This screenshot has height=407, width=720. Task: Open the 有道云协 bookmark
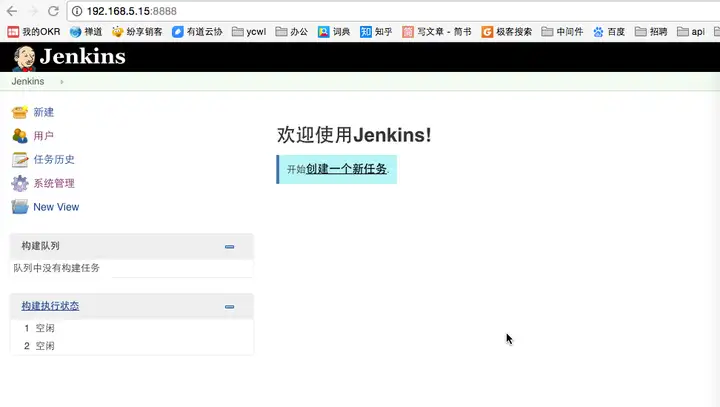[197, 32]
